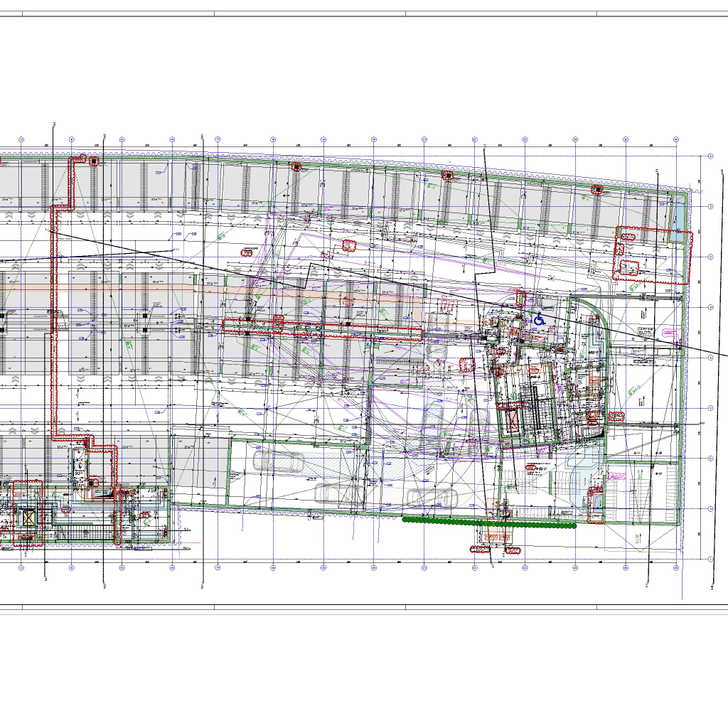Select the row of green hedge circles
The width and height of the screenshot is (728, 728).
pyautogui.click(x=489, y=525)
